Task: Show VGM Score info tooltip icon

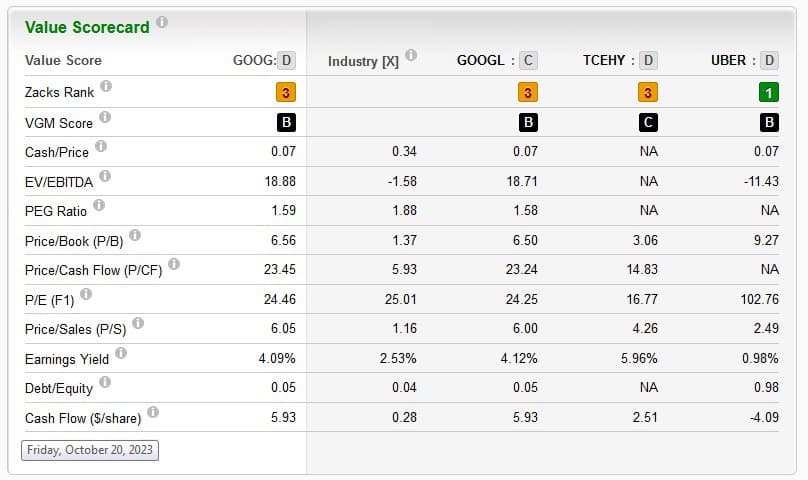Action: (105, 118)
